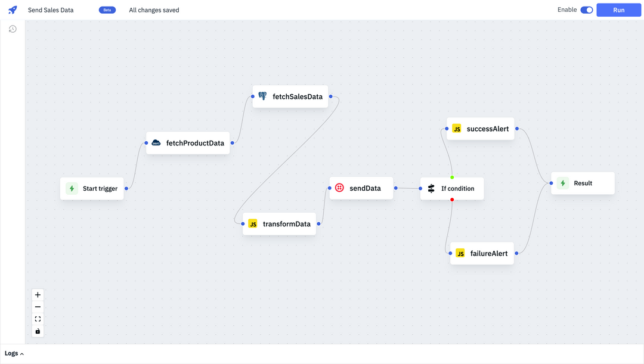Toggle the lock icon in canvas controls

pyautogui.click(x=38, y=331)
